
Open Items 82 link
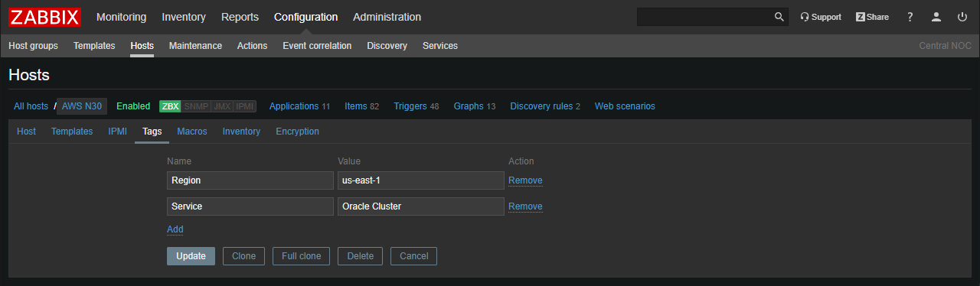(x=361, y=106)
